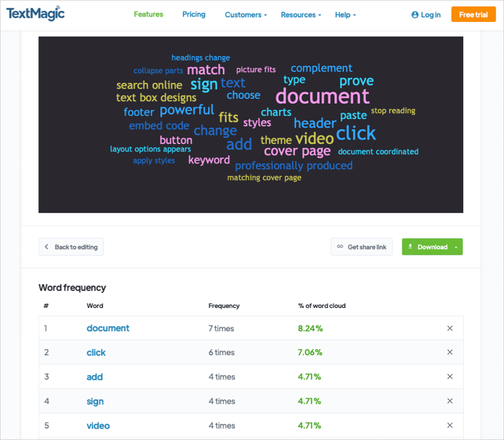The image size is (504, 440).
Task: Expand the Help navigation dropdown
Action: click(x=344, y=14)
